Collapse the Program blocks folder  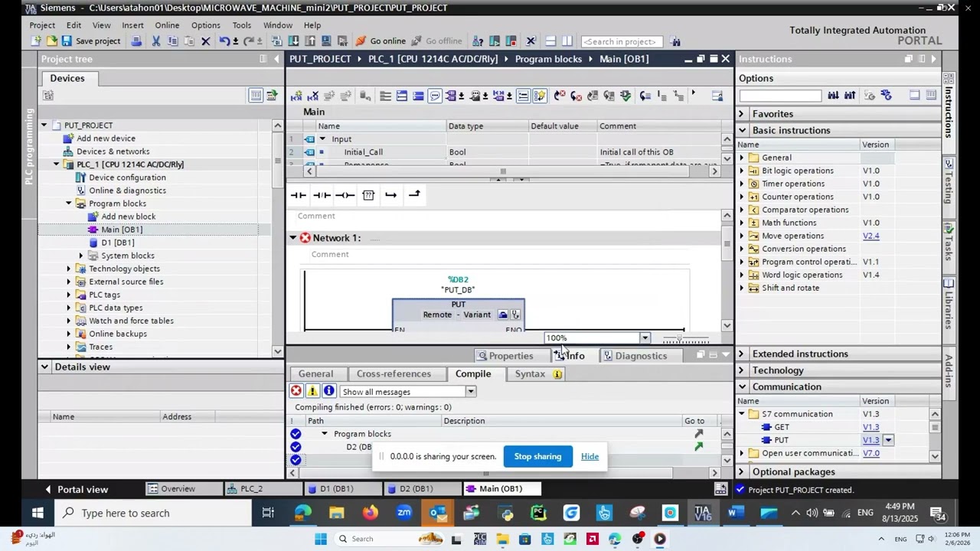coord(69,204)
